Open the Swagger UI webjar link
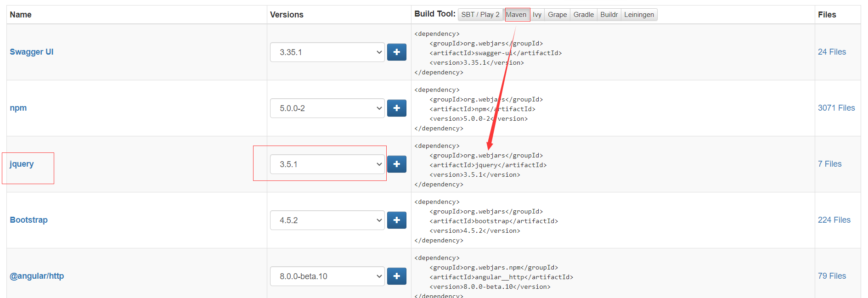868x298 pixels. tap(32, 52)
